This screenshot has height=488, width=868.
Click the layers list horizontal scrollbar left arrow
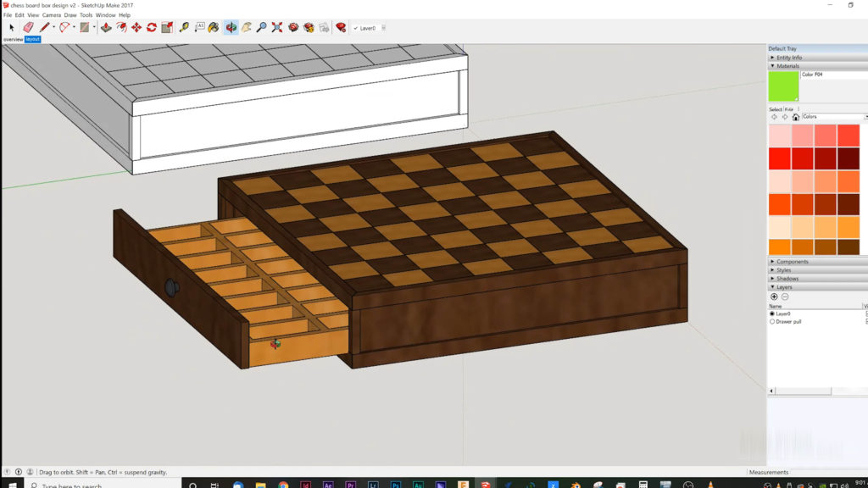(x=771, y=391)
